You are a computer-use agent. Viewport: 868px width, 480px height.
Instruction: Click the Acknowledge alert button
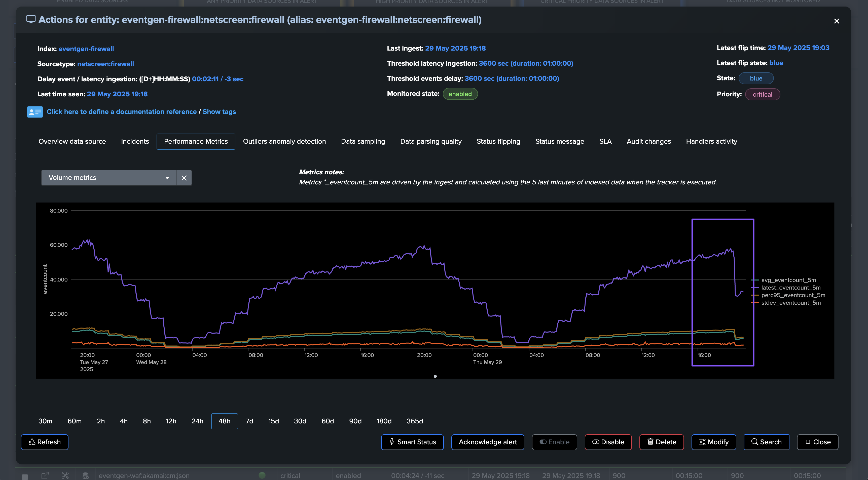[487, 442]
